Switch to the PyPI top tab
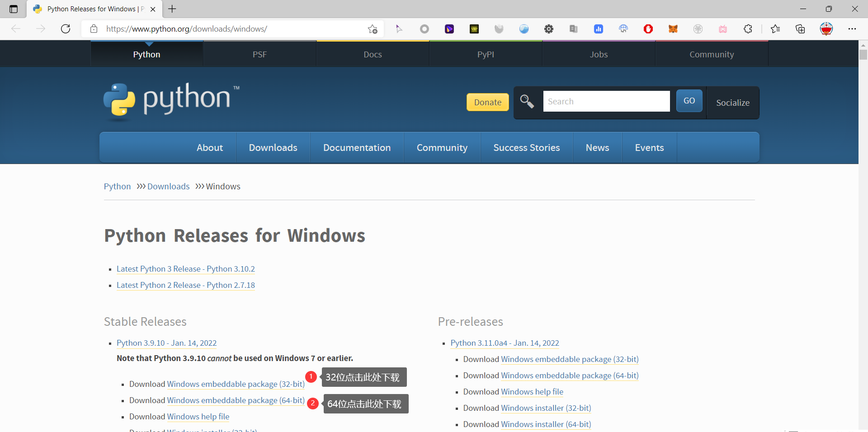The image size is (868, 432). (x=486, y=54)
